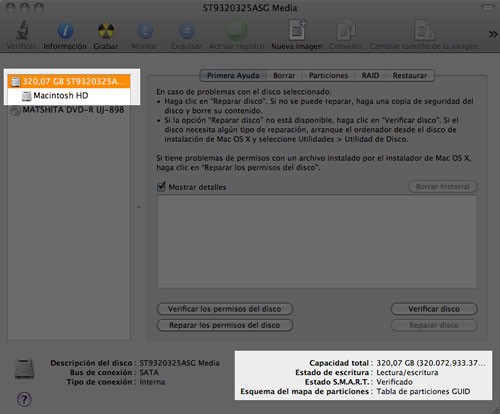
Task: Click the ST9320325ASG Media description value
Action: point(179,363)
